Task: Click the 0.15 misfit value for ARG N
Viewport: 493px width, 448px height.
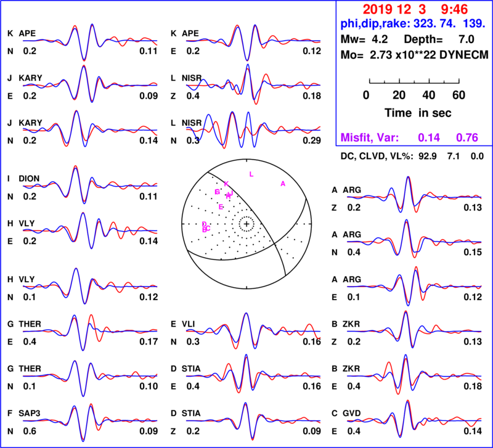Action: pos(473,252)
